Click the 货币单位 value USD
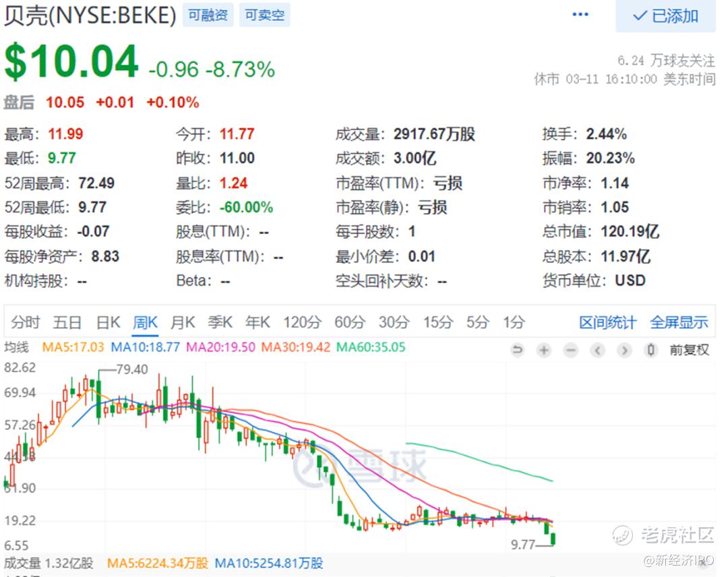Image resolution: width=728 pixels, height=577 pixels. (x=630, y=280)
